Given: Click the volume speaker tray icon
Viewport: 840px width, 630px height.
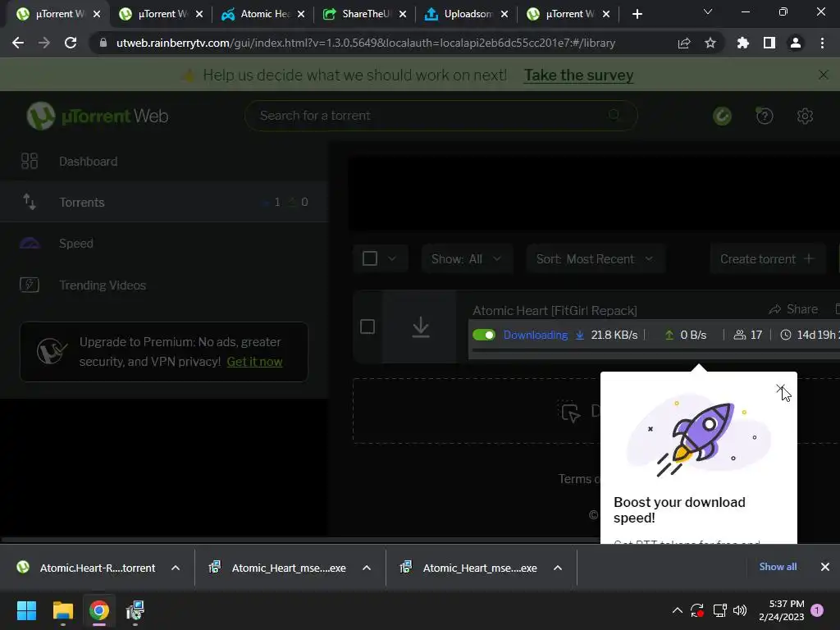Looking at the screenshot, I should click(740, 610).
